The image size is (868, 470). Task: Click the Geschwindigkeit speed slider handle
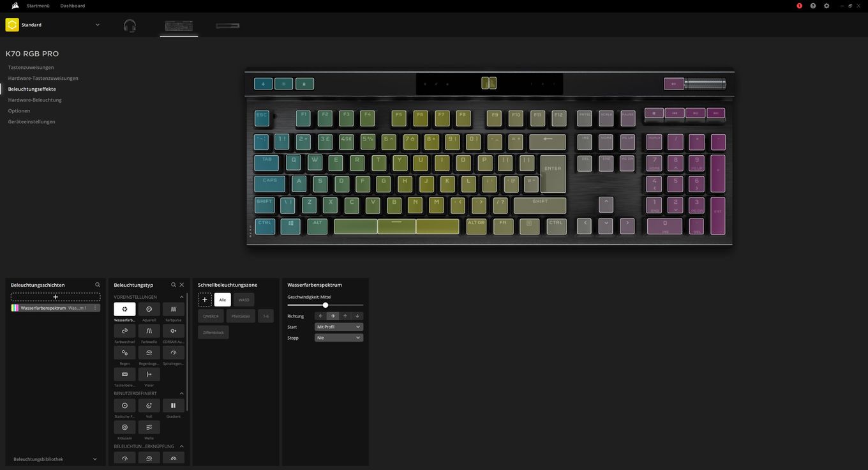[325, 305]
